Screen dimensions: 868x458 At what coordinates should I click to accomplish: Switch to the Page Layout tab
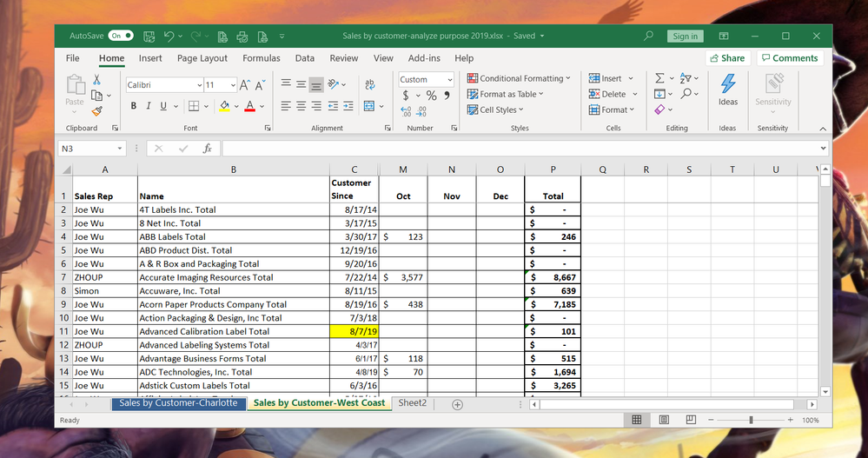pyautogui.click(x=202, y=58)
